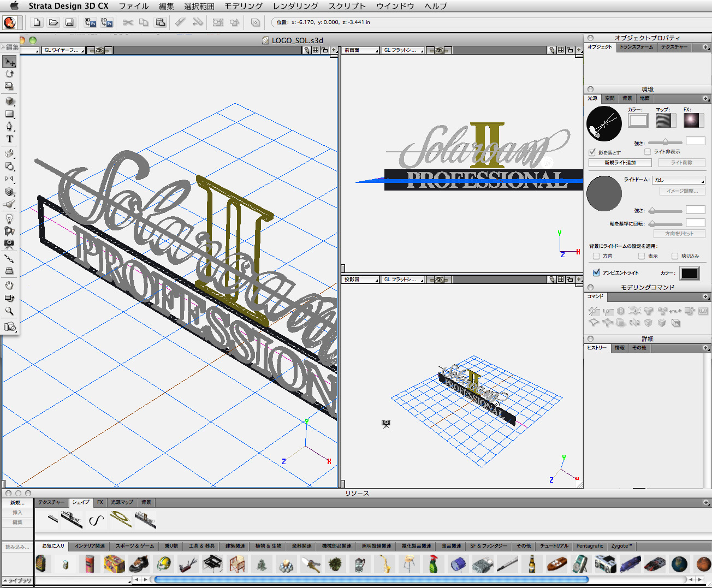Select the Rectangle 2D shape tool
The width and height of the screenshot is (712, 588).
point(9,114)
